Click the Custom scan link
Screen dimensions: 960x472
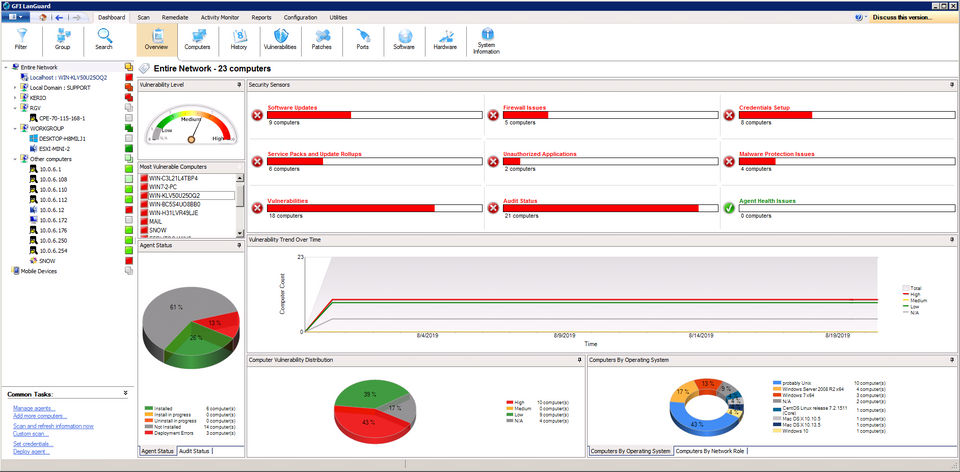coord(31,433)
